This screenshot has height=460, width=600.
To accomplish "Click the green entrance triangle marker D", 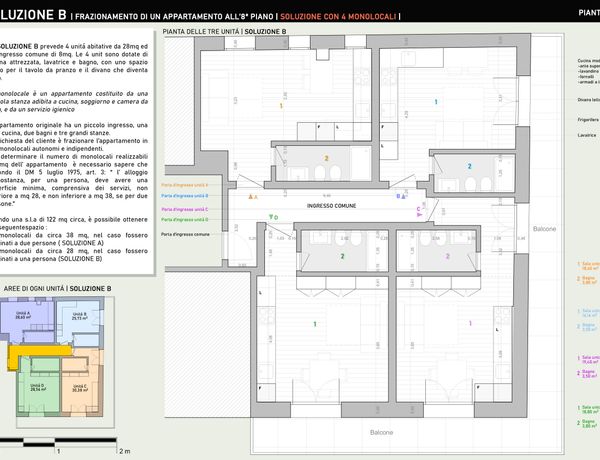I will [x=270, y=217].
